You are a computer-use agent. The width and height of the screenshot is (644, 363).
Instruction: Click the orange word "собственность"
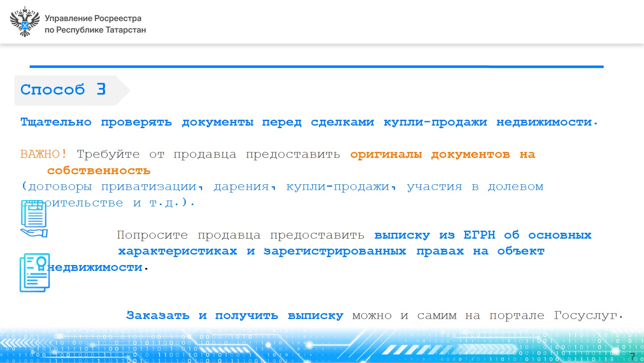(x=98, y=171)
